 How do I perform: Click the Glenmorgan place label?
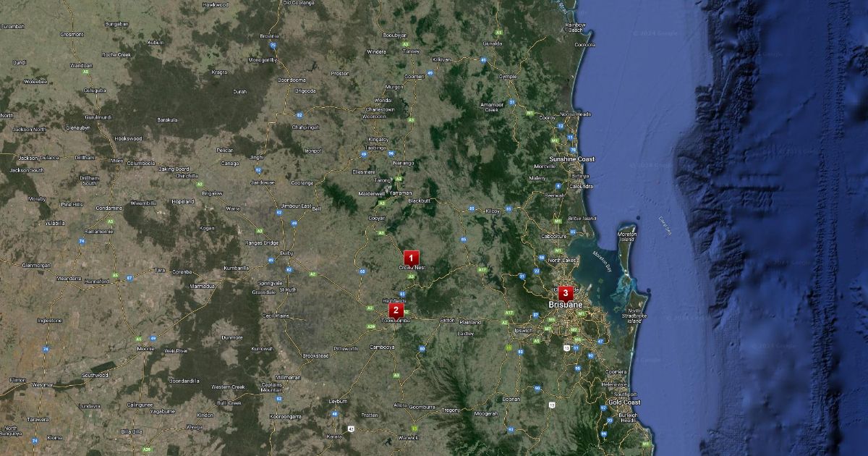coord(36,264)
